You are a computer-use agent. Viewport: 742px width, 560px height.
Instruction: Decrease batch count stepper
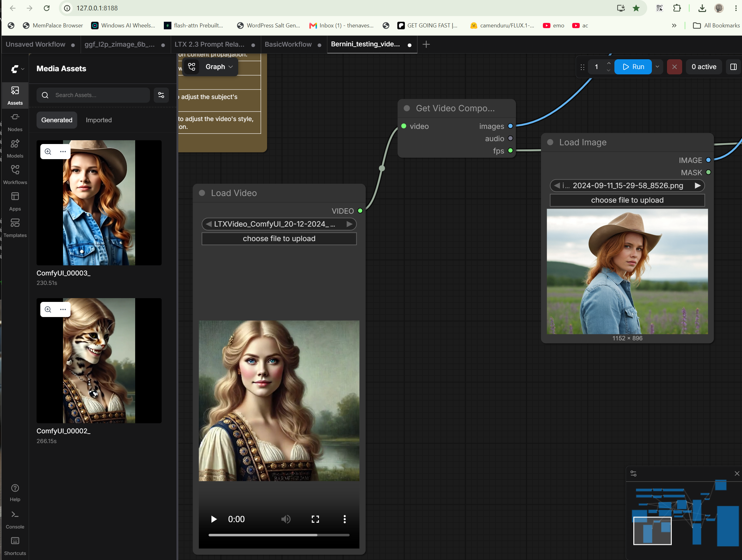[x=608, y=71]
